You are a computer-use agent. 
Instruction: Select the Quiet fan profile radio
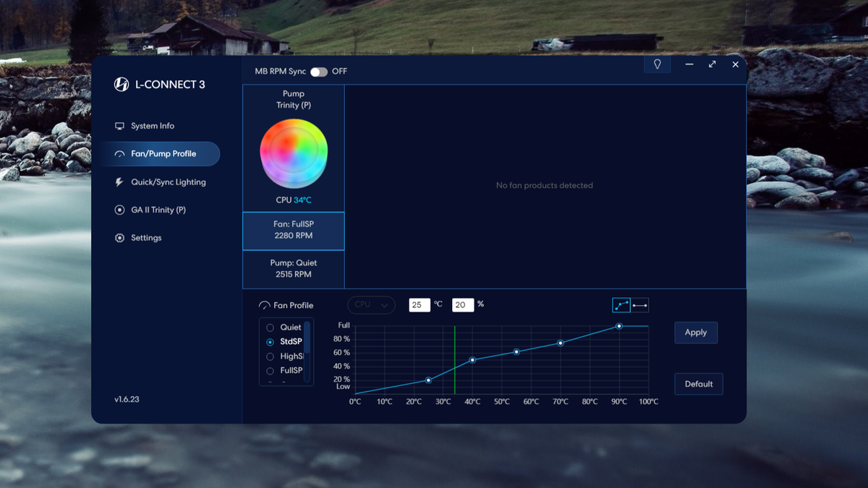[x=271, y=328]
